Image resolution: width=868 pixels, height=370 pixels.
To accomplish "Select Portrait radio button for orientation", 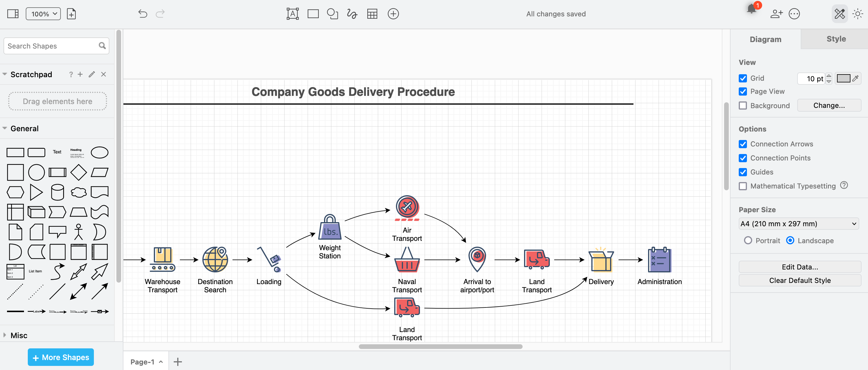I will [748, 241].
